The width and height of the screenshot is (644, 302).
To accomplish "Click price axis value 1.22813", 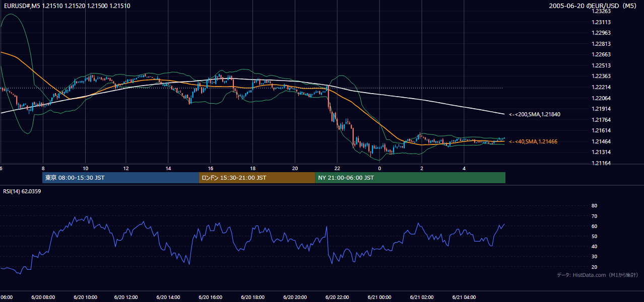I will 601,44.
